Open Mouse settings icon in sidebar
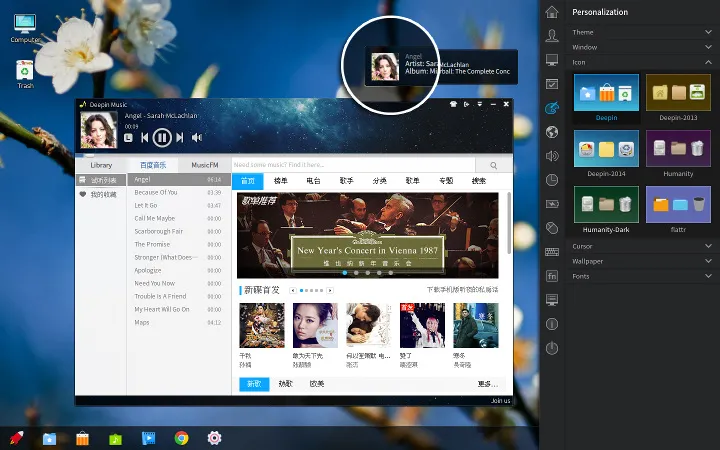The height and width of the screenshot is (450, 720). (552, 228)
